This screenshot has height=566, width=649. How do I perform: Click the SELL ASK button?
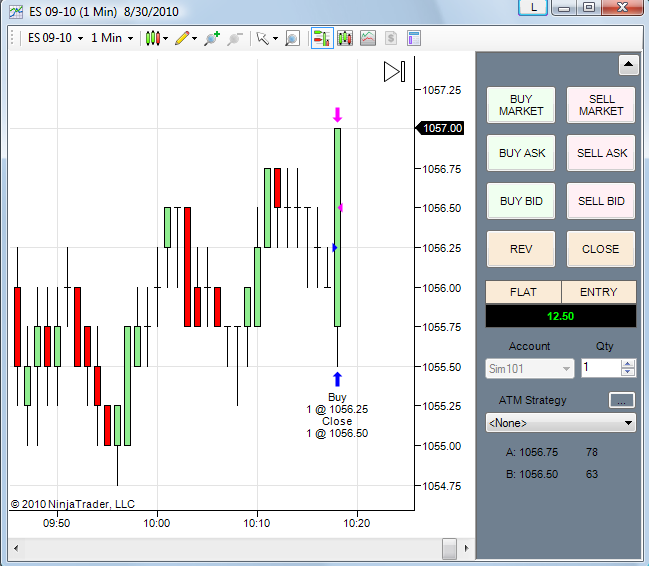601,153
